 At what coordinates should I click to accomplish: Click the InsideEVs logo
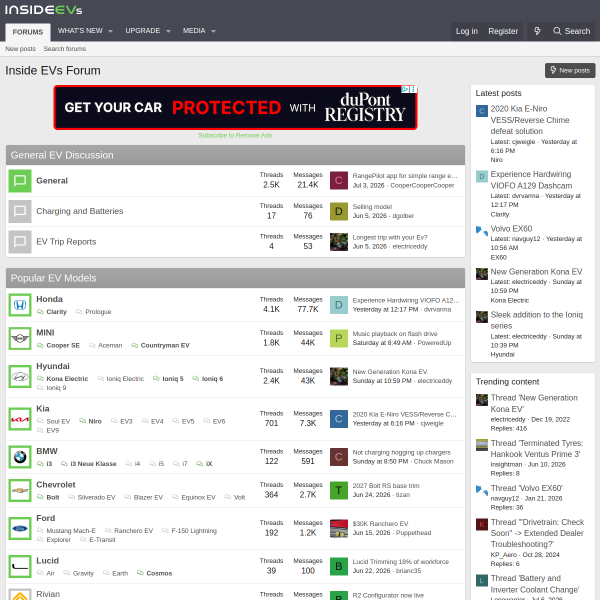[x=44, y=10]
